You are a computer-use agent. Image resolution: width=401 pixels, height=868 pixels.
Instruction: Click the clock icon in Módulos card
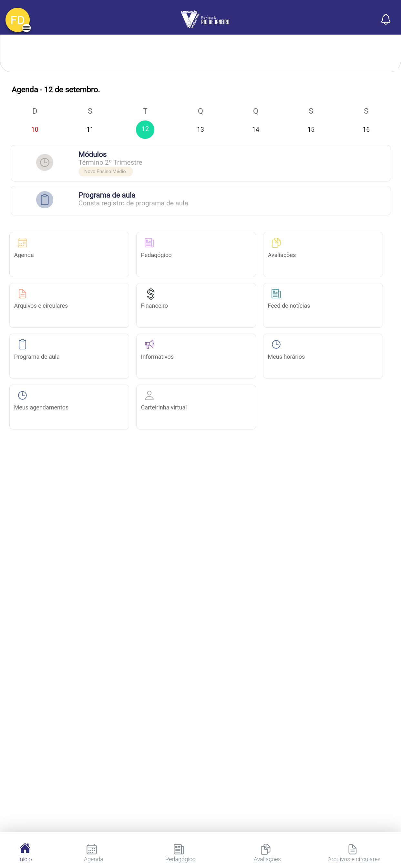(x=45, y=162)
